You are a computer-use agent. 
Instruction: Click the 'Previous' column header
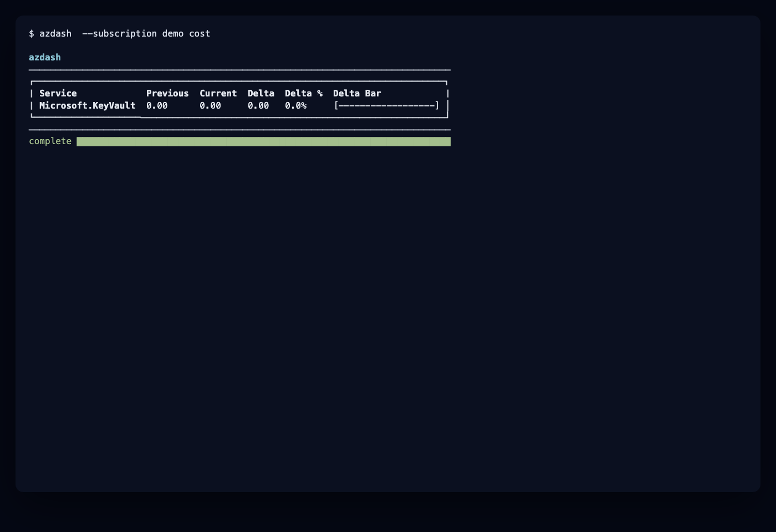tap(167, 94)
